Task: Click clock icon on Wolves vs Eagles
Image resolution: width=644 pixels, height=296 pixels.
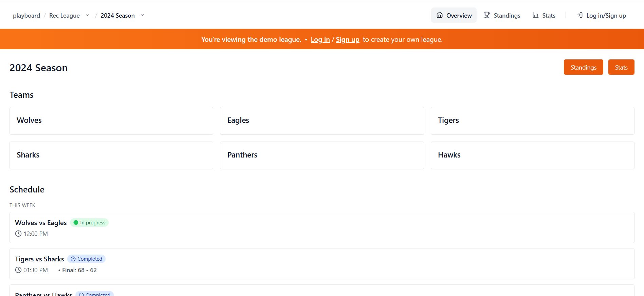Action: [18, 234]
